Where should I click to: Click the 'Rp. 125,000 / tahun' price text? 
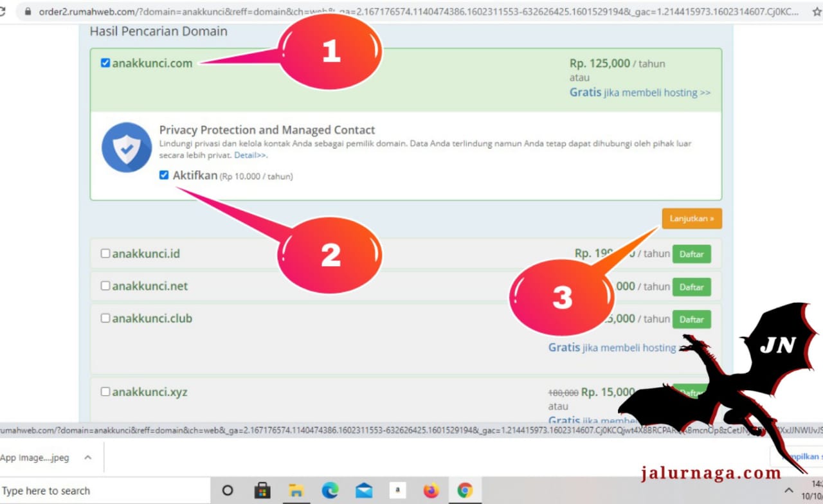click(x=617, y=63)
